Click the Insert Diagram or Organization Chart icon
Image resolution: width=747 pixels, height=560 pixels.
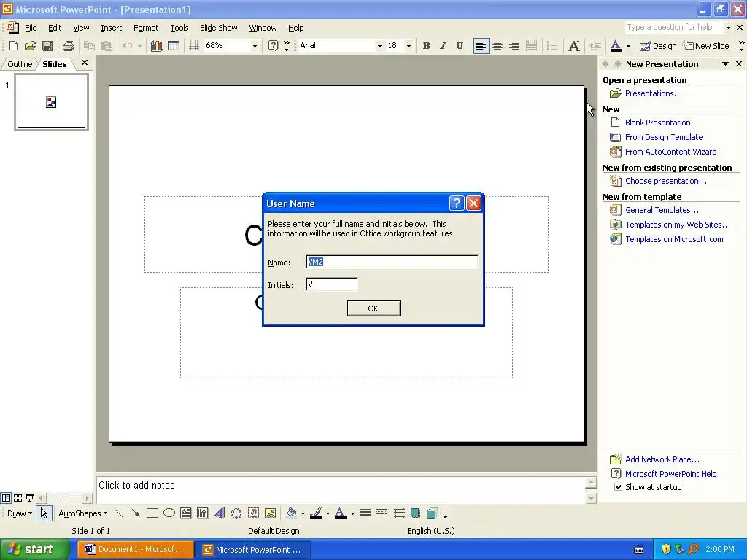[236, 513]
